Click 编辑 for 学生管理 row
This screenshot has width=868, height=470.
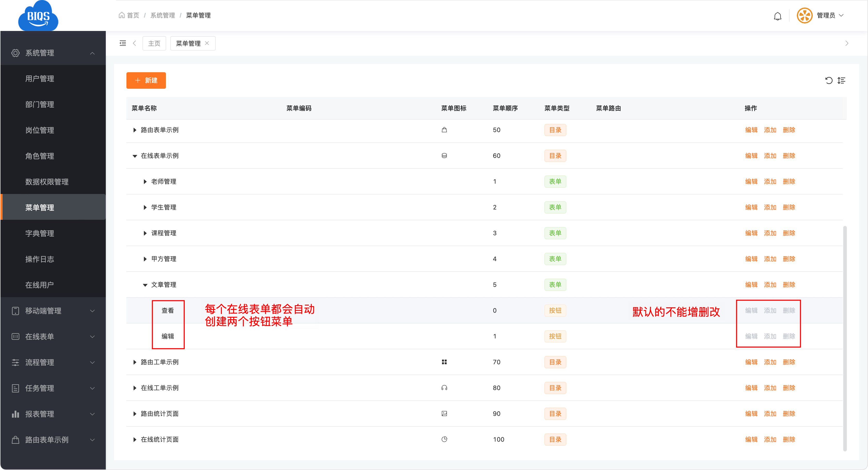click(x=751, y=208)
